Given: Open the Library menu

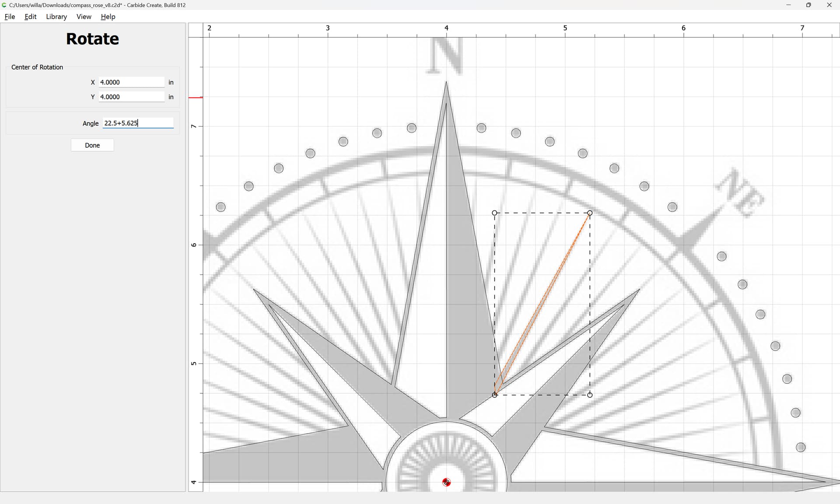Looking at the screenshot, I should coord(56,17).
